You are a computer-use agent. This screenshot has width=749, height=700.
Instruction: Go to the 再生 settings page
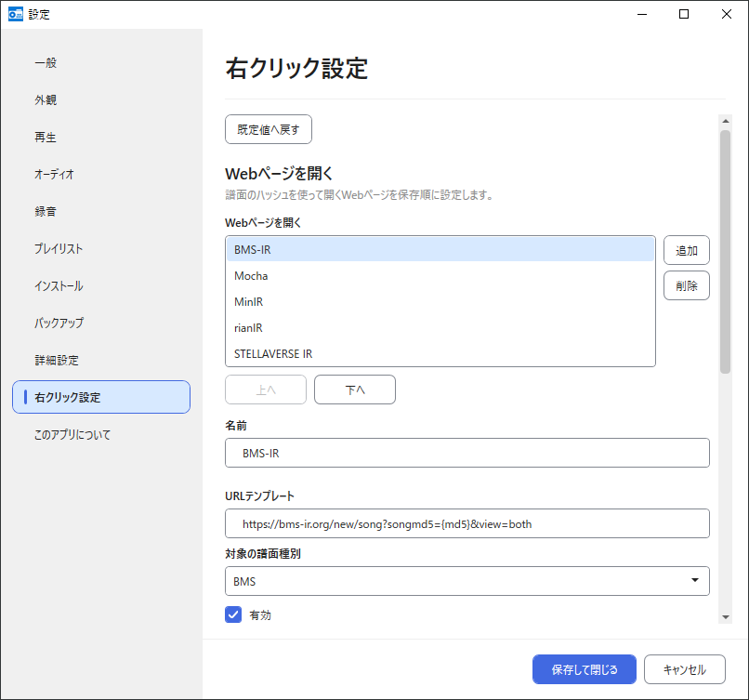point(100,138)
